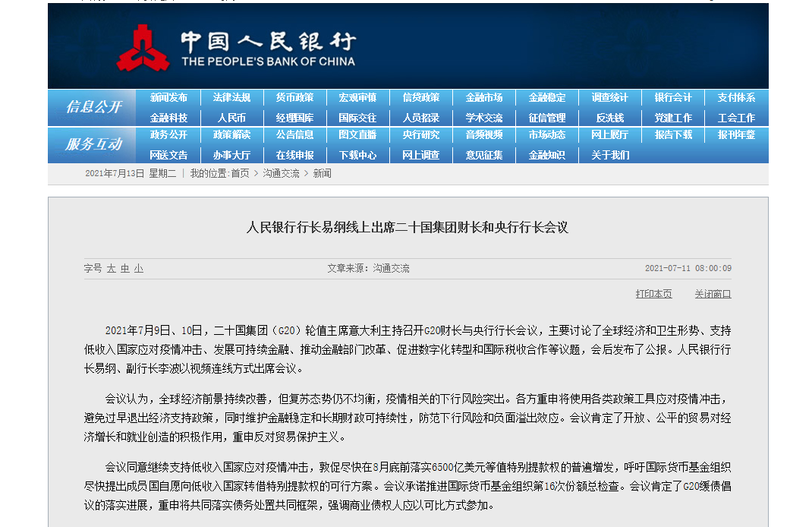
Task: Click 关于我们 in navigation
Action: [610, 155]
